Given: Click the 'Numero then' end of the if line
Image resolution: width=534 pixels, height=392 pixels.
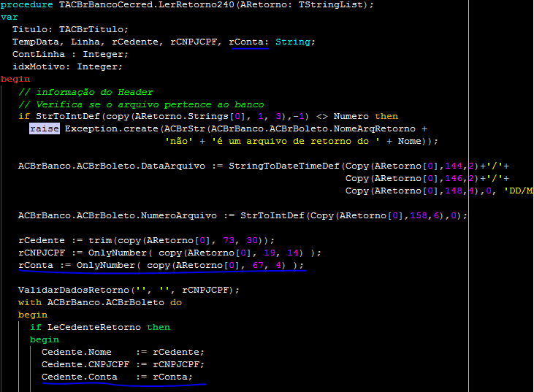Looking at the screenshot, I should [366, 116].
